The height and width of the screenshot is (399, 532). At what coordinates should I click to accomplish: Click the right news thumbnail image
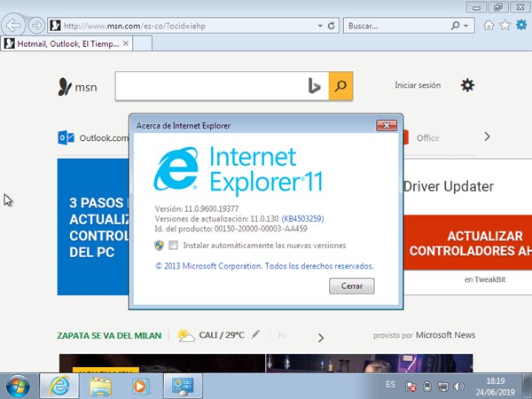[369, 363]
